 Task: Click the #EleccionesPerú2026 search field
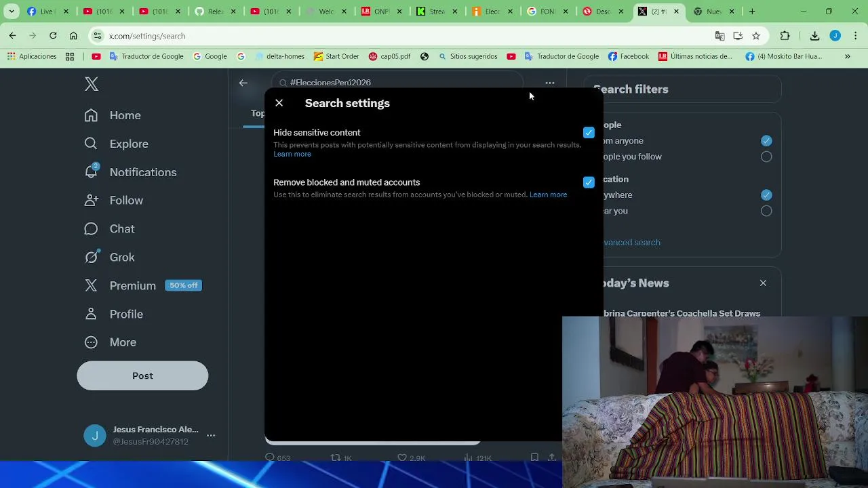coord(397,83)
